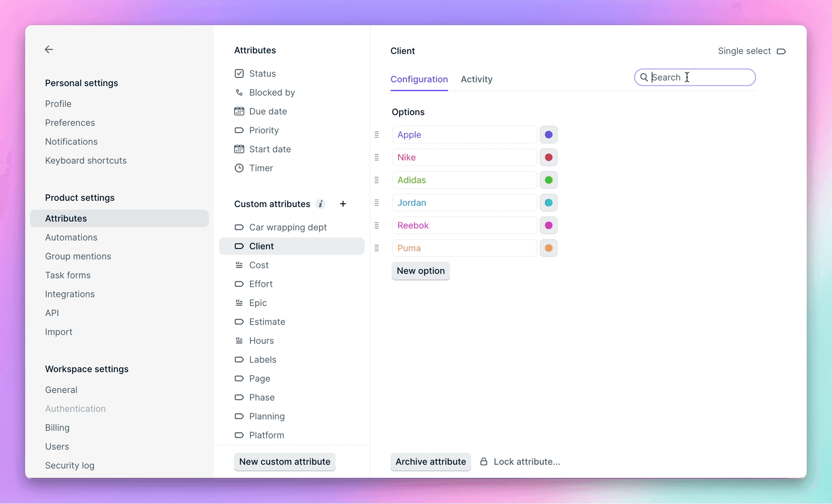Click the Car wrapping dept tag icon
Image resolution: width=832 pixels, height=504 pixels.
[x=239, y=227]
